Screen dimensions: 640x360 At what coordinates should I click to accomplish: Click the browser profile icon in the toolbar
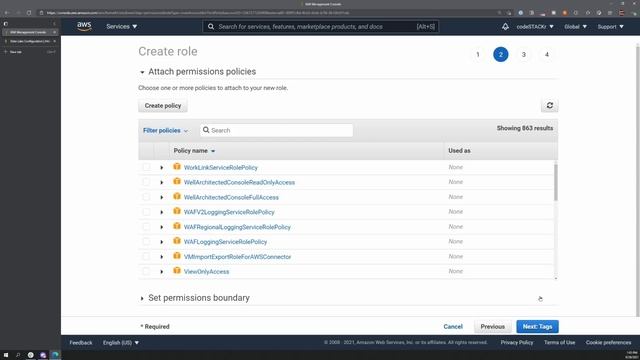click(622, 13)
